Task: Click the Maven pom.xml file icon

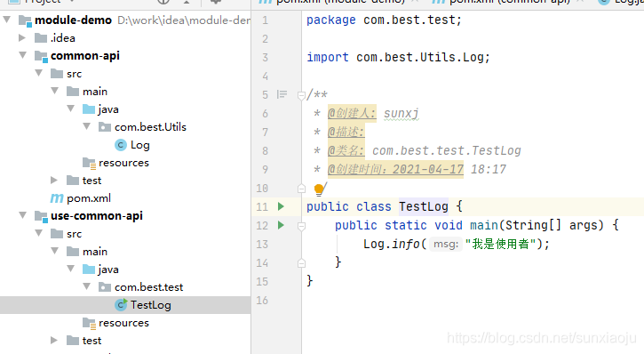Action: (57, 198)
